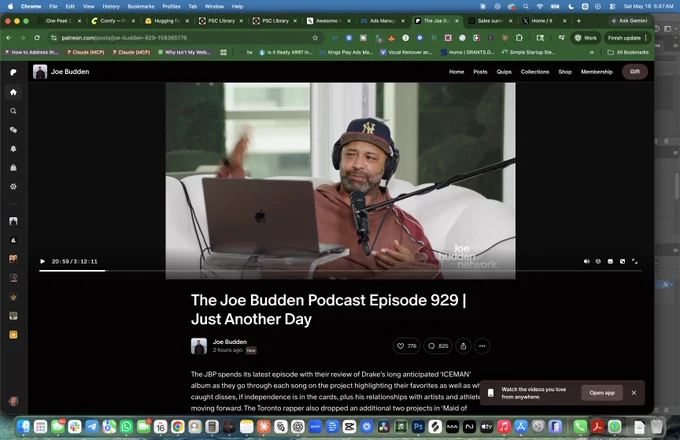Open the Work profile button
The width and height of the screenshot is (680, 440).
click(x=585, y=38)
